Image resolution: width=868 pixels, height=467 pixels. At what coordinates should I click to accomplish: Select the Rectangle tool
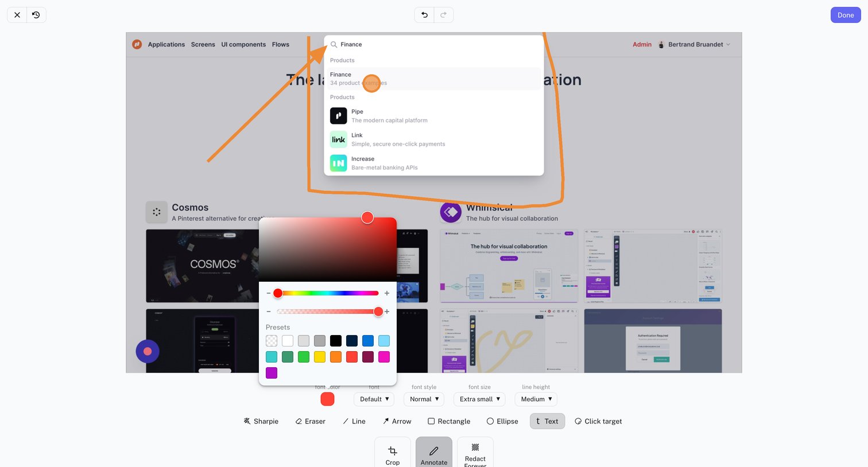pos(449,421)
